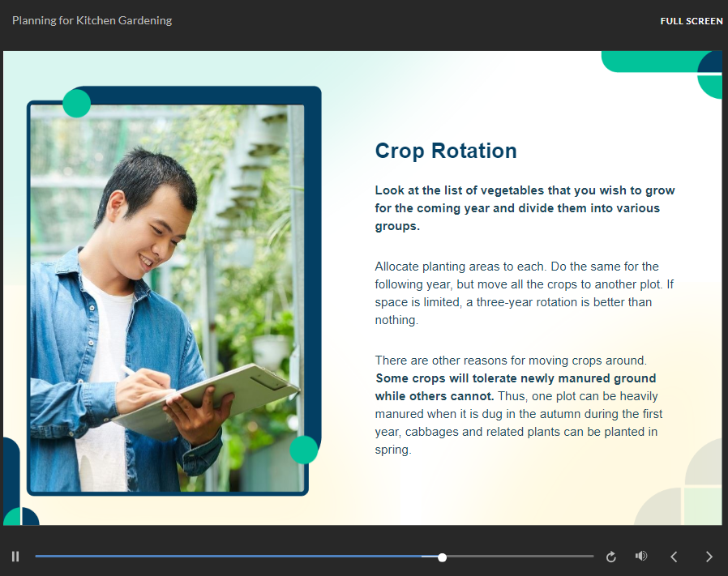The width and height of the screenshot is (728, 576).
Task: Click bold text 'Some crops will tolerate'
Action: [516, 387]
